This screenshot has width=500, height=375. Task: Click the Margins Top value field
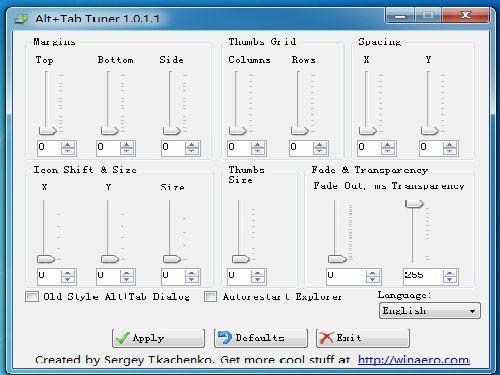point(49,148)
